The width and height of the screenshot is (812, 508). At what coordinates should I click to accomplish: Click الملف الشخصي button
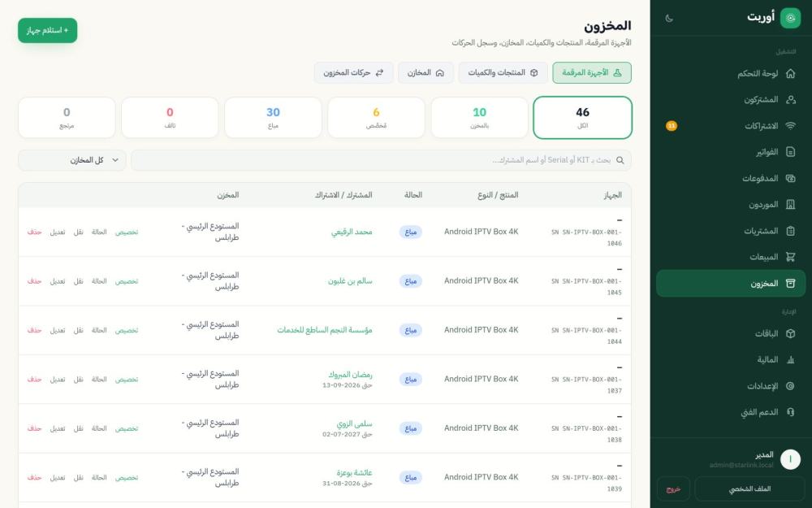(x=749, y=488)
